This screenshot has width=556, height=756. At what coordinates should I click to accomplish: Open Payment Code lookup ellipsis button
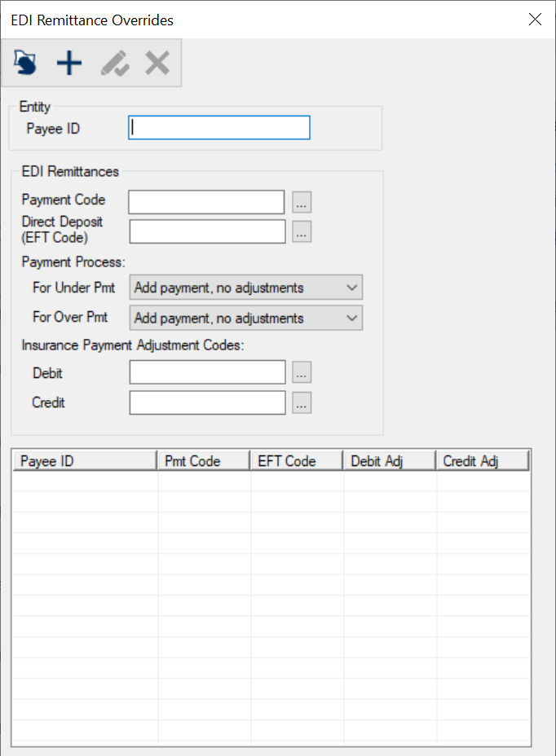coord(302,202)
